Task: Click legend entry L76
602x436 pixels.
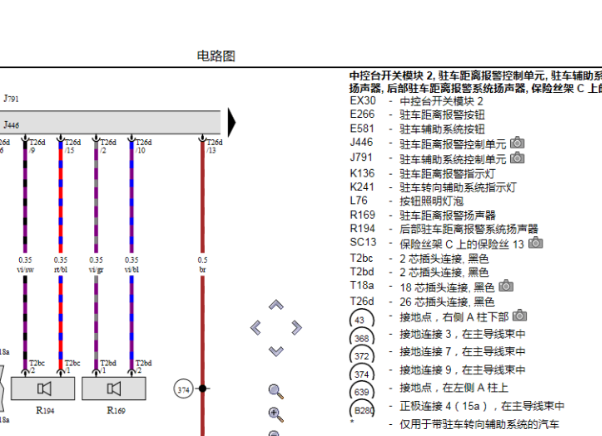Action: tap(406, 201)
